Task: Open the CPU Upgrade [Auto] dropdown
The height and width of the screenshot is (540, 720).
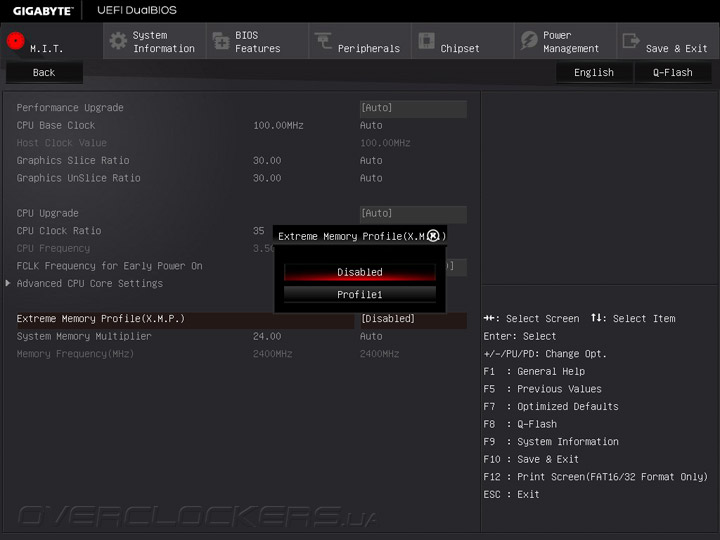Action: [413, 214]
